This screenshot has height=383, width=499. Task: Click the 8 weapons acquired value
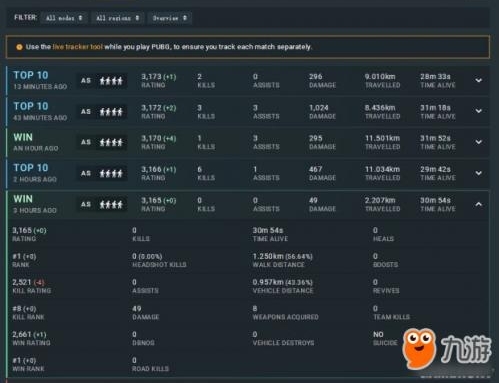(x=255, y=309)
